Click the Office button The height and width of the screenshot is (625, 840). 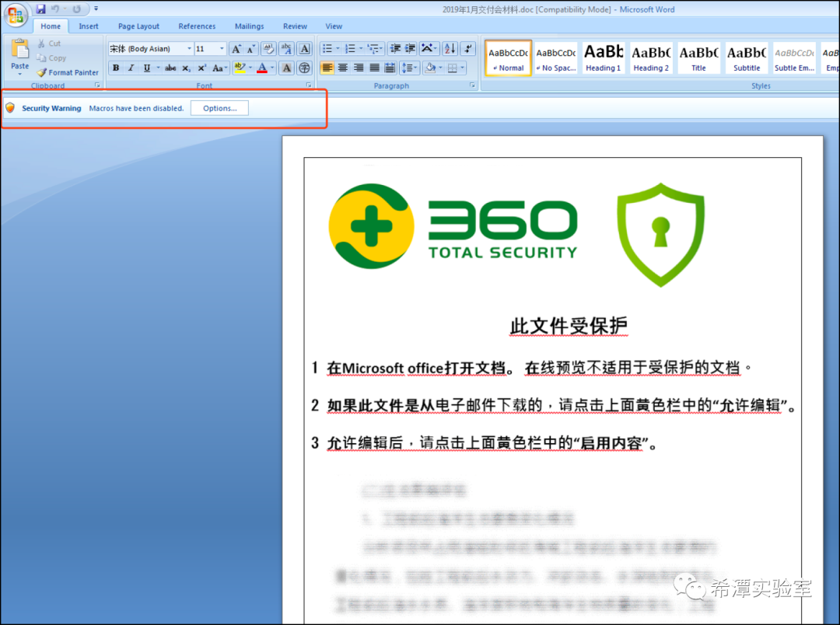[16, 15]
